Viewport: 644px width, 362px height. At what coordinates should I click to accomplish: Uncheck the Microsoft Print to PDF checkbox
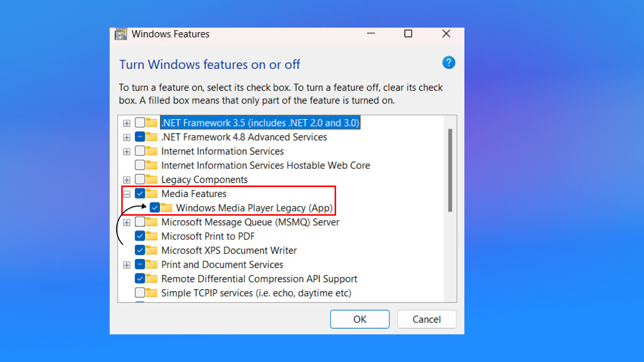(140, 236)
